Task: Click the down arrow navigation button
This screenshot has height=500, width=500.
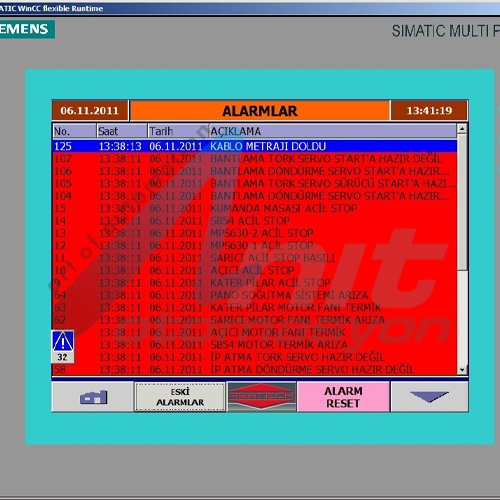Action: 429,397
